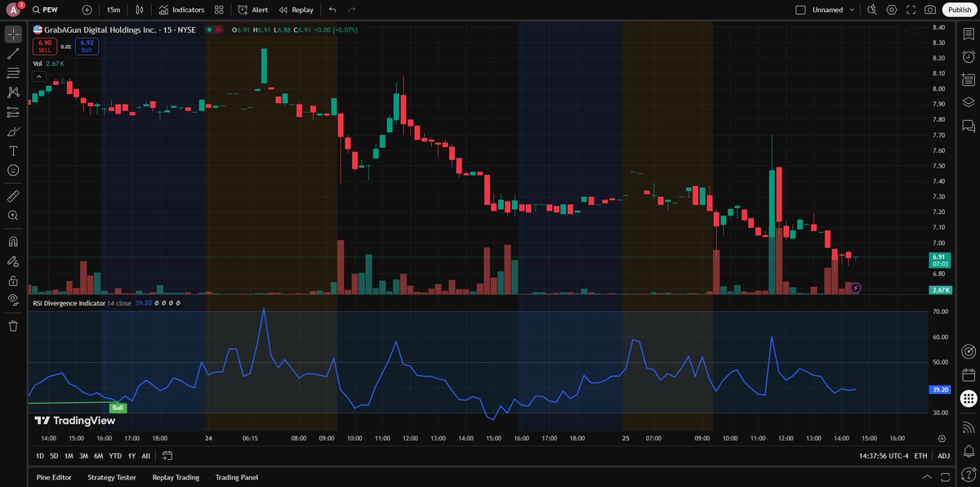Open the patterns drawing tools
This screenshot has height=487, width=980.
click(13, 92)
